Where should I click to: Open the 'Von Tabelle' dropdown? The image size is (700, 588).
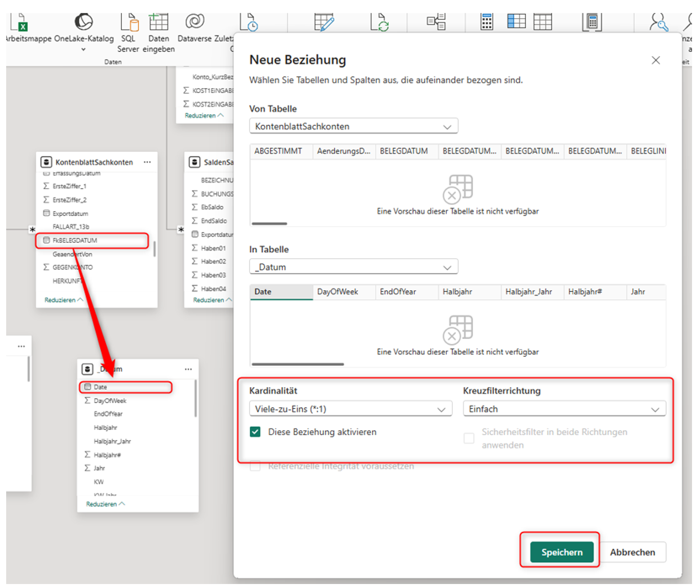coord(353,126)
